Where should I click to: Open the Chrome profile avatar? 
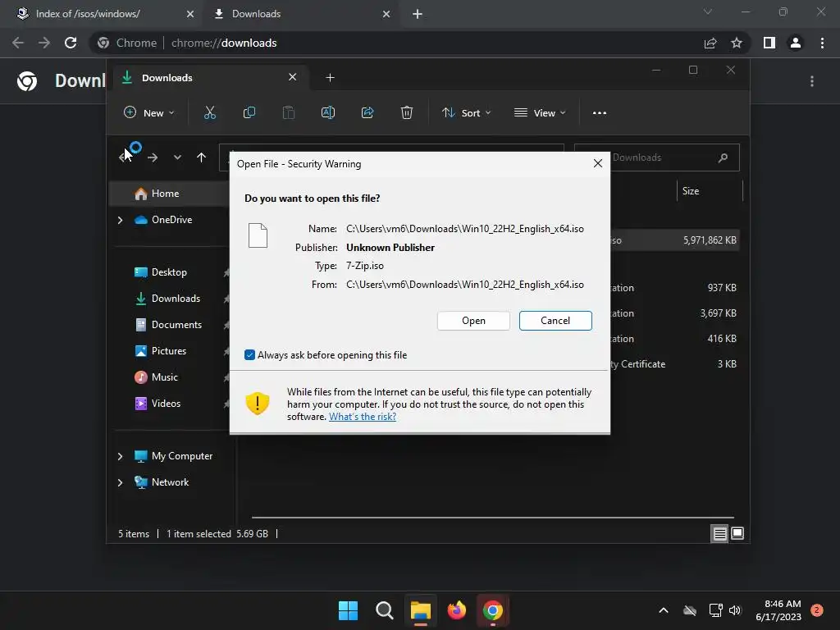[x=796, y=43]
